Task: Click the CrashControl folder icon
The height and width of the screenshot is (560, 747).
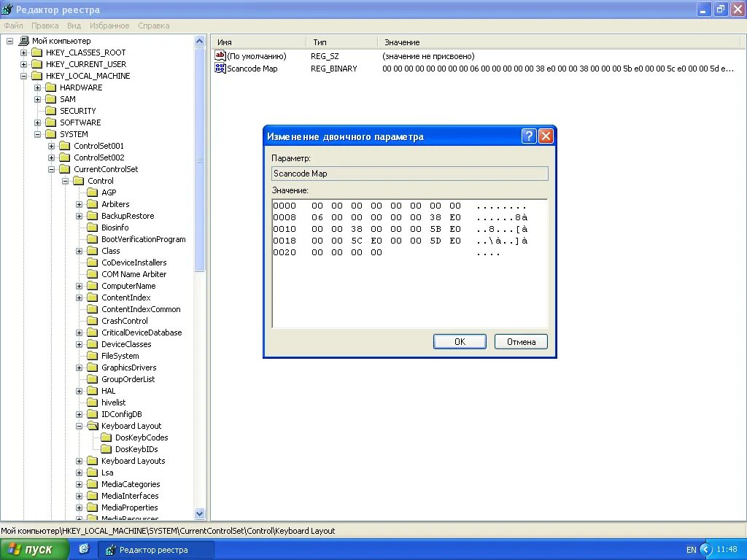Action: [x=93, y=321]
